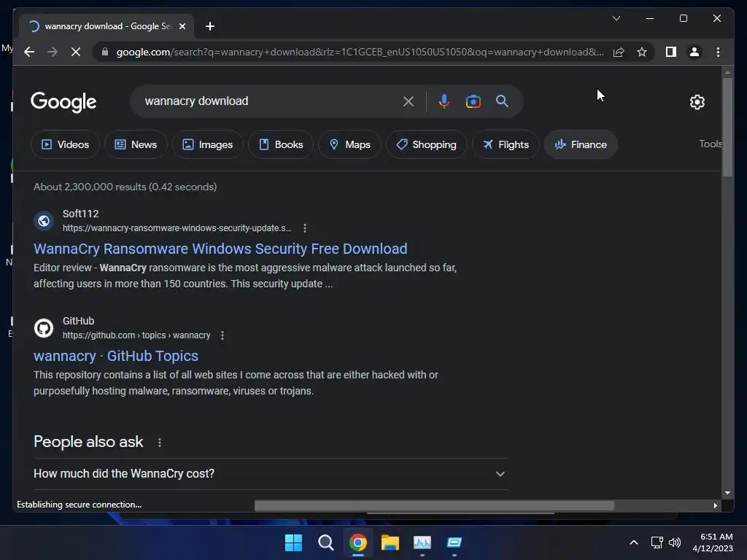
Task: Select the Flights filter
Action: [x=506, y=144]
